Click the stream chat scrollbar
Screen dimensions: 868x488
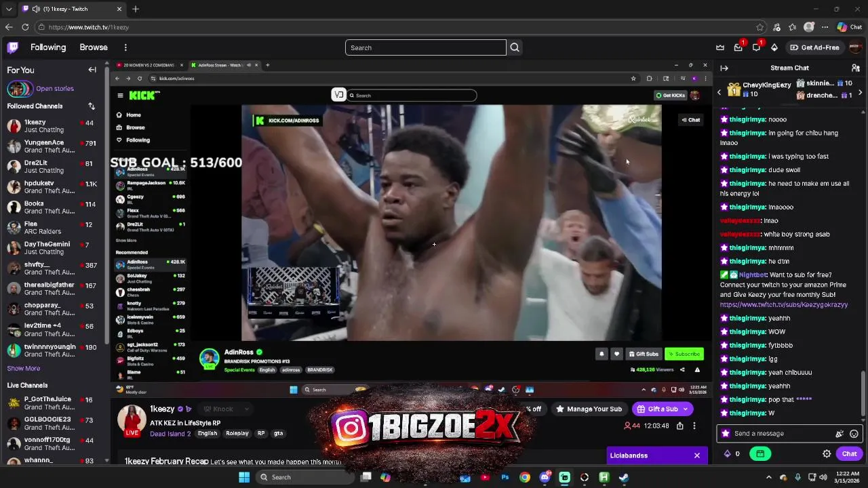click(863, 393)
